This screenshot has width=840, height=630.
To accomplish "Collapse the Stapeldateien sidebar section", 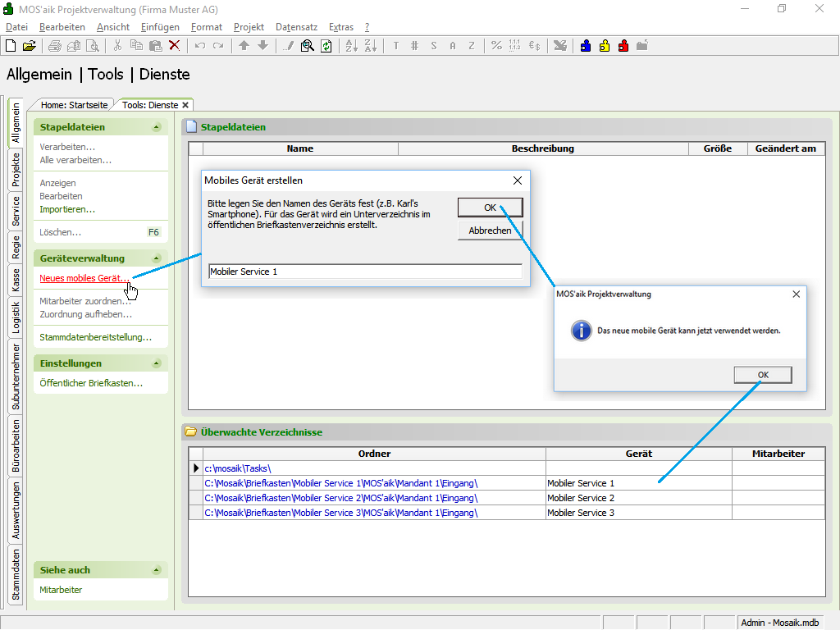I will [x=157, y=127].
